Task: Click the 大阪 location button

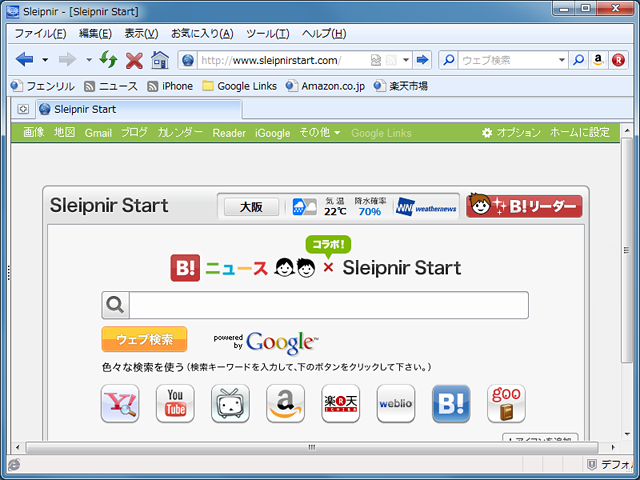Action: [251, 207]
